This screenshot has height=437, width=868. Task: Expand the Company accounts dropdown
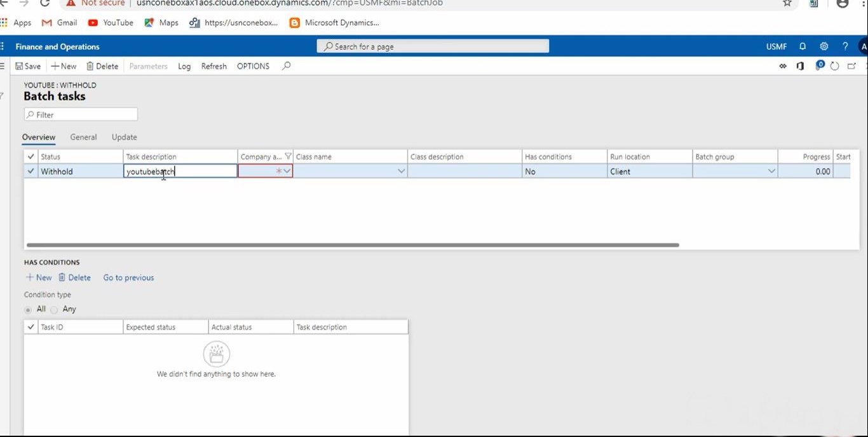(287, 171)
